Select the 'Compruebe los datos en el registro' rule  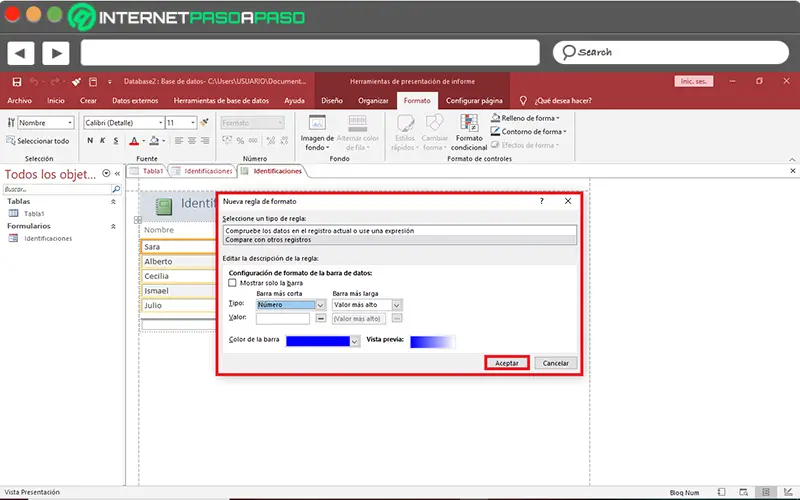click(399, 231)
